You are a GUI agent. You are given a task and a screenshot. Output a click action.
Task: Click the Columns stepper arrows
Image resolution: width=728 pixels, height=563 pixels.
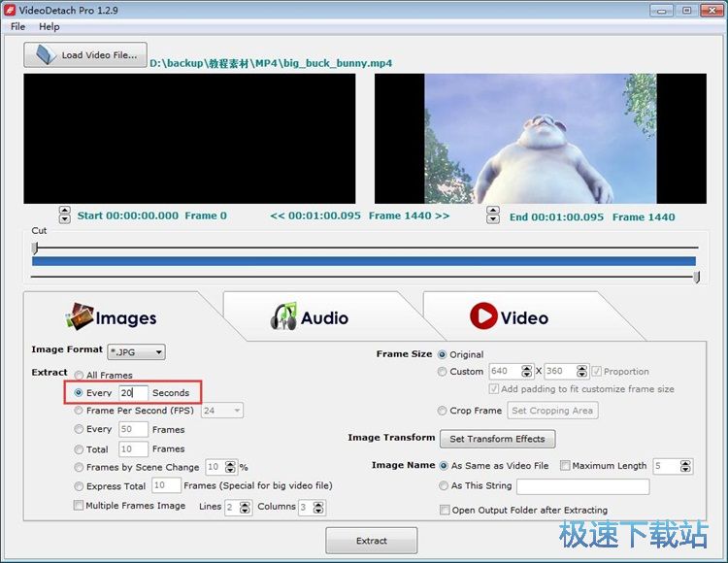pyautogui.click(x=318, y=508)
